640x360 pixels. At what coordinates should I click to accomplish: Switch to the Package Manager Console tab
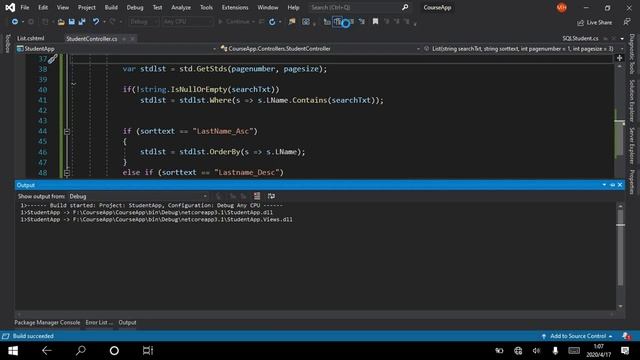(x=47, y=322)
